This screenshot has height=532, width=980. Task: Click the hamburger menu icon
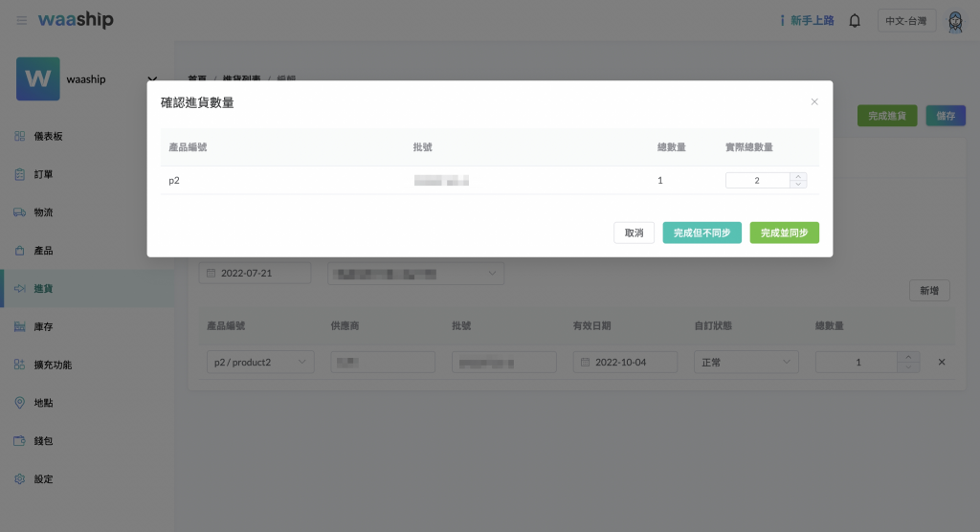pyautogui.click(x=21, y=20)
